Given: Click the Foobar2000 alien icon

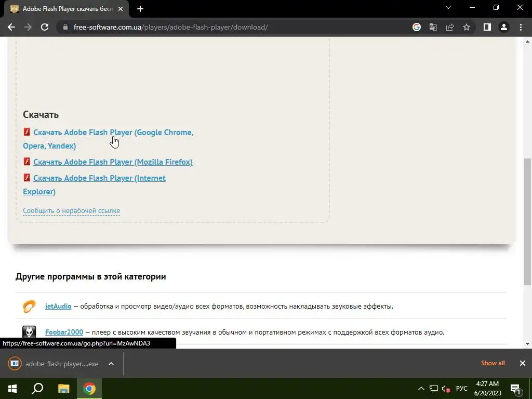Looking at the screenshot, I should 29,332.
